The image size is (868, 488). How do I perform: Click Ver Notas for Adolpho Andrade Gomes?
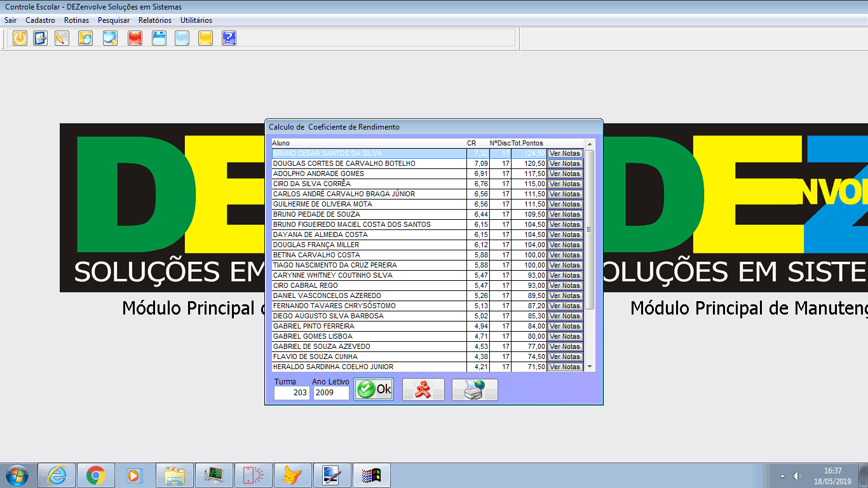click(x=564, y=173)
